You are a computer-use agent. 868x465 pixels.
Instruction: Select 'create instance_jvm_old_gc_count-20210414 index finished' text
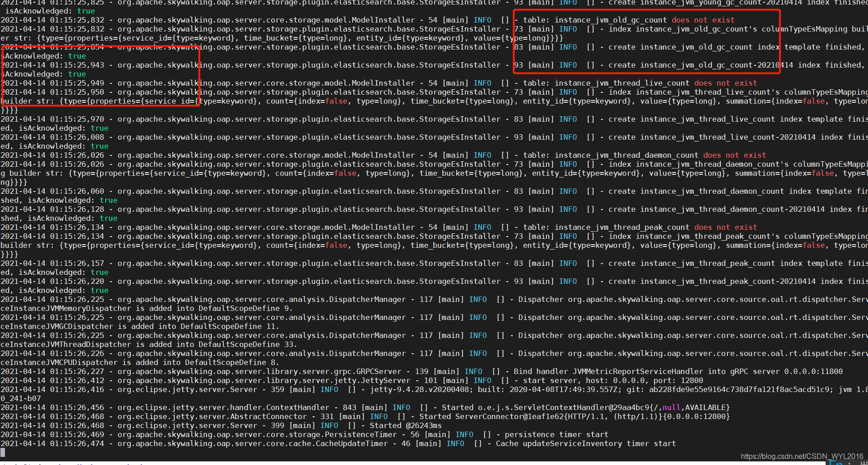click(x=735, y=65)
